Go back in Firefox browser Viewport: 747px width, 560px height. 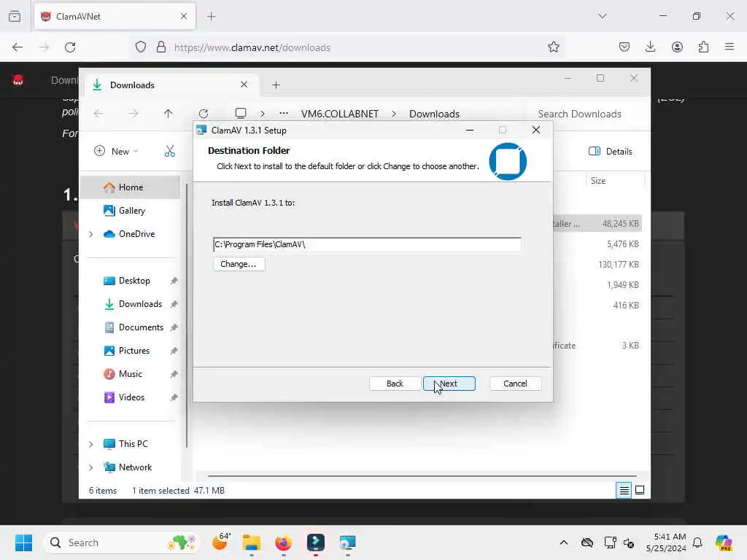pyautogui.click(x=18, y=47)
